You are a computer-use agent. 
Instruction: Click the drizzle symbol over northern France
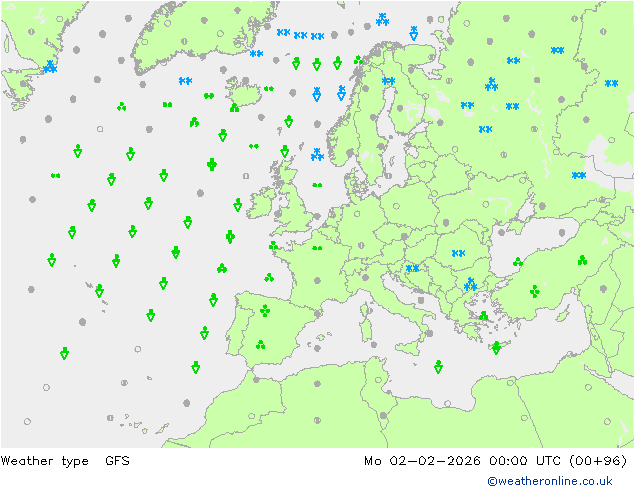317,248
